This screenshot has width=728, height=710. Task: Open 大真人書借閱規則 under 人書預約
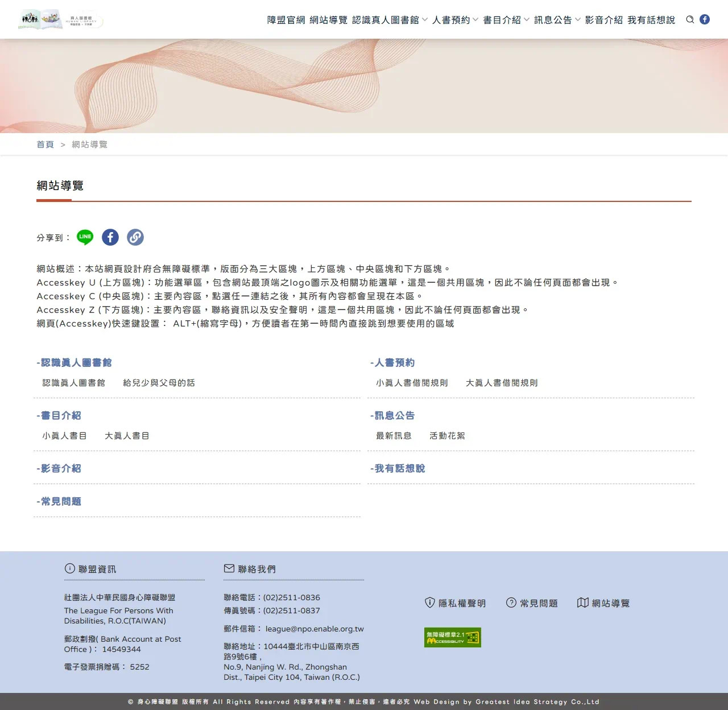(502, 382)
